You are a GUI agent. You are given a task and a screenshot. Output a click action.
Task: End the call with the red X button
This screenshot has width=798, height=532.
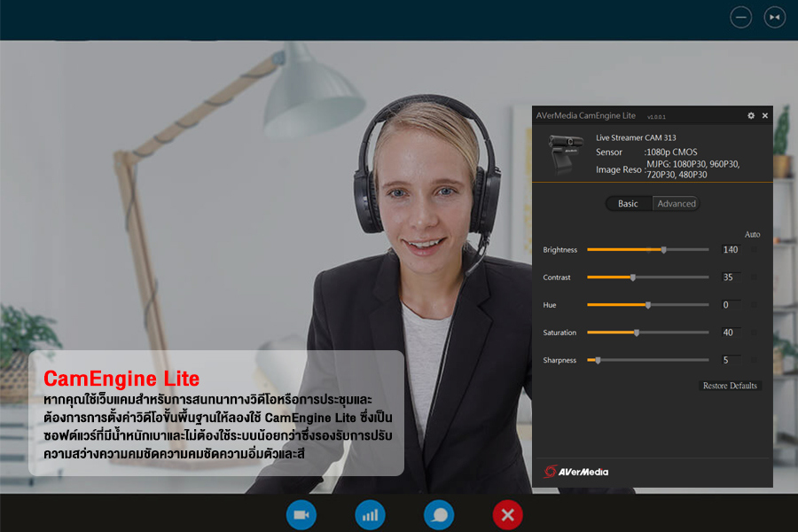pyautogui.click(x=507, y=515)
